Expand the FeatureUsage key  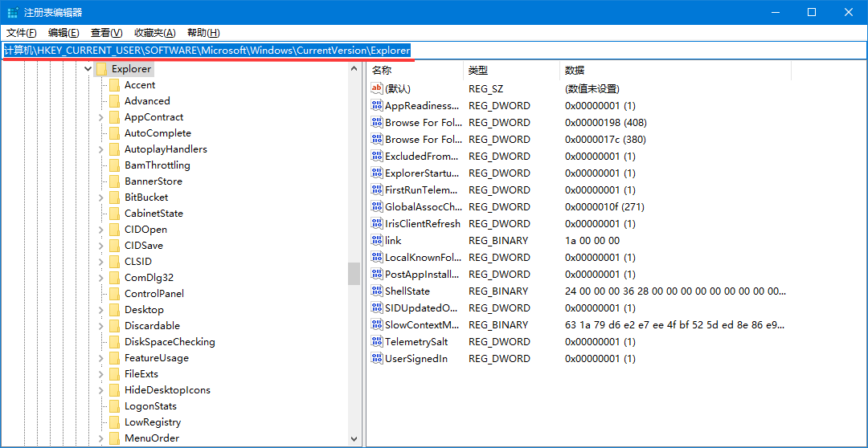pos(100,358)
